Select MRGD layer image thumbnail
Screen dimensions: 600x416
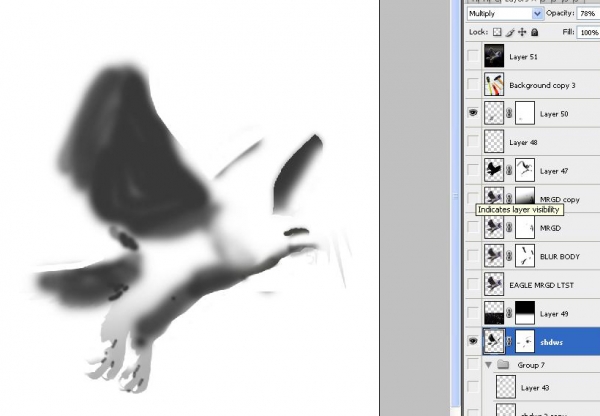[x=494, y=227]
